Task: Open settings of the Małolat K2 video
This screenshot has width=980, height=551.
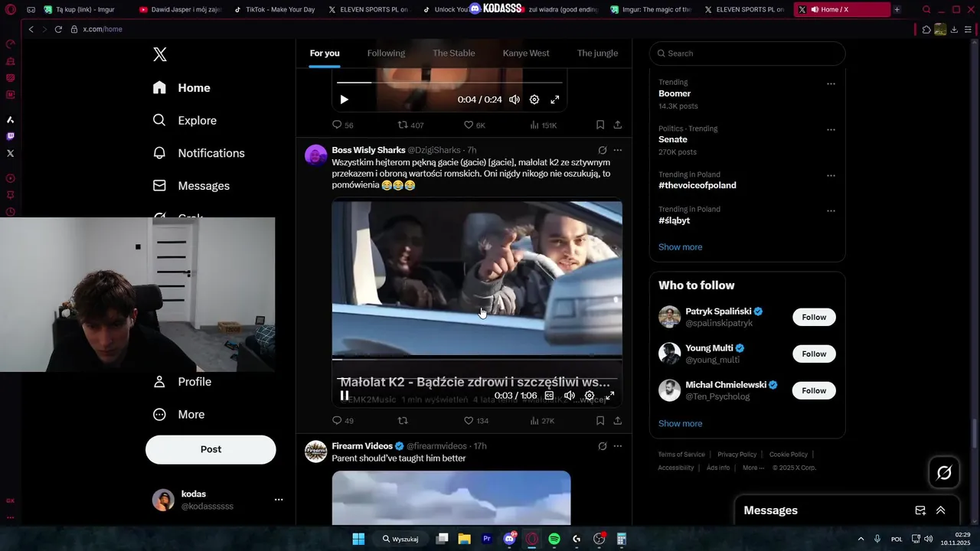Action: pos(590,396)
